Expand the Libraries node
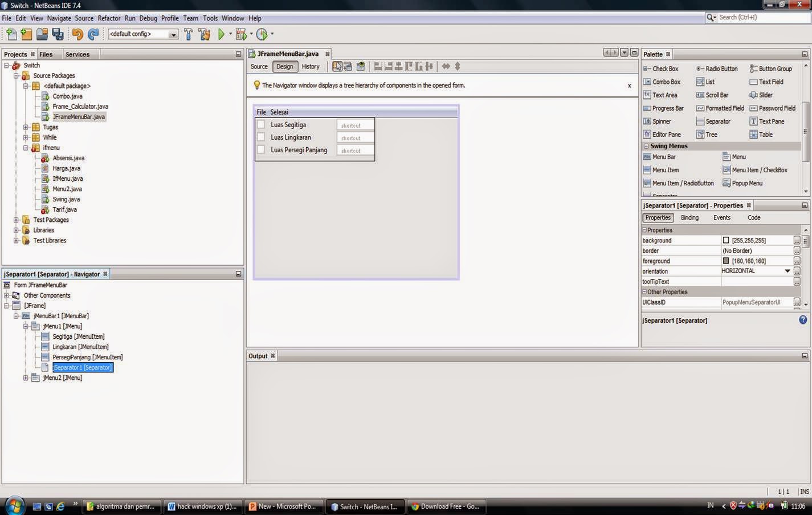Image resolution: width=812 pixels, height=515 pixels. click(16, 230)
